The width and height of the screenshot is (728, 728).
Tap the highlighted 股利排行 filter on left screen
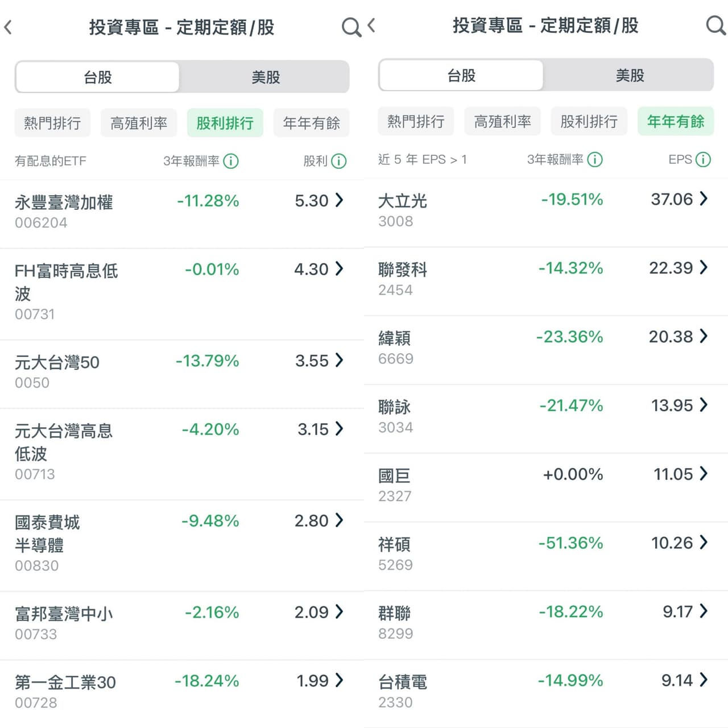[225, 123]
